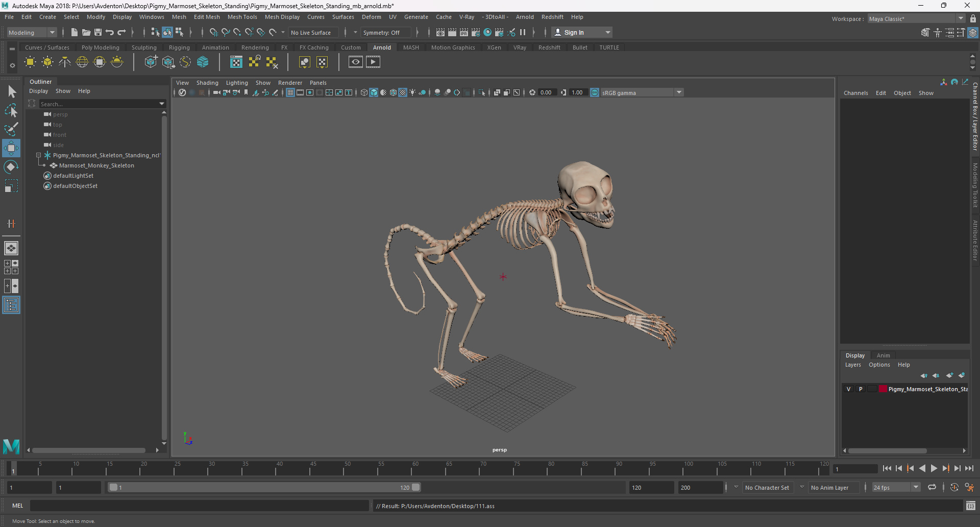
Task: Open the layer editor Options menu
Action: pos(879,365)
